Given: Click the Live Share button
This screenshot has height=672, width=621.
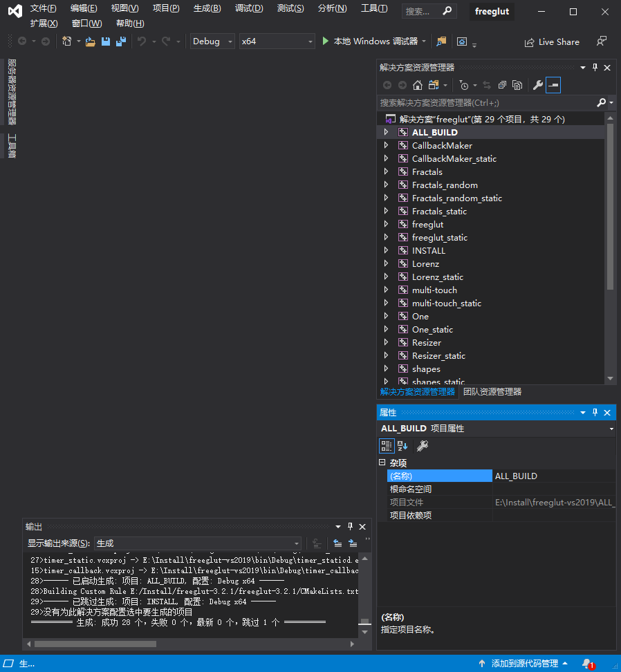Looking at the screenshot, I should (552, 42).
